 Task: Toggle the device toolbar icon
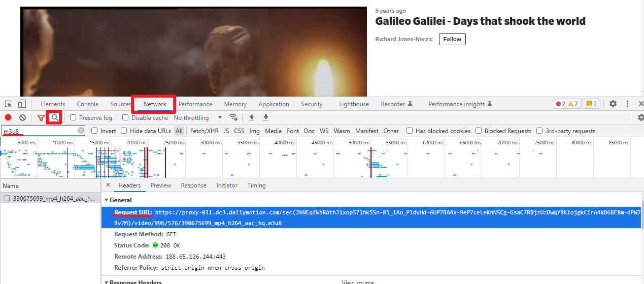coord(22,104)
